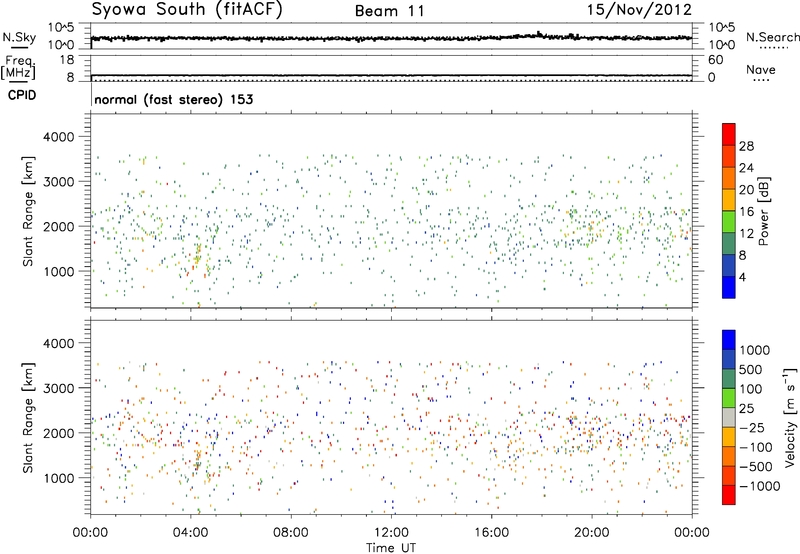Screen dimensions: 800x554
Task: Click the Velocity [m s-1] colorbar label
Action: (x=790, y=417)
